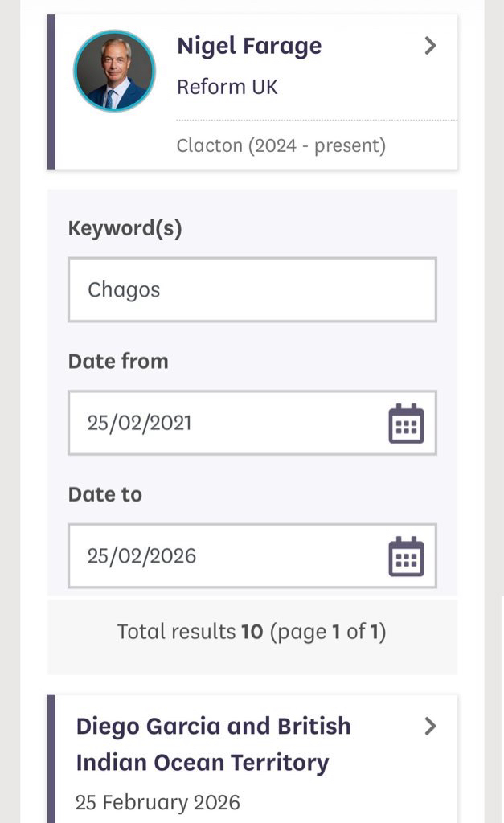This screenshot has width=504, height=823.
Task: Click Nigel Farage's profile photo
Action: pyautogui.click(x=114, y=71)
